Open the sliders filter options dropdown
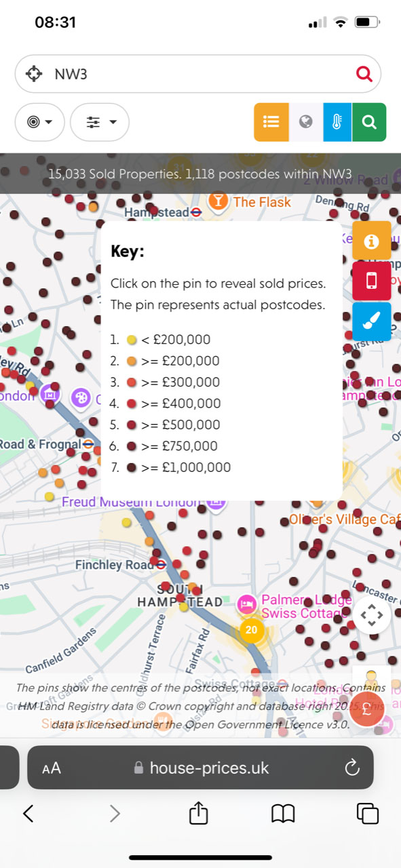The width and height of the screenshot is (401, 868). (x=100, y=122)
